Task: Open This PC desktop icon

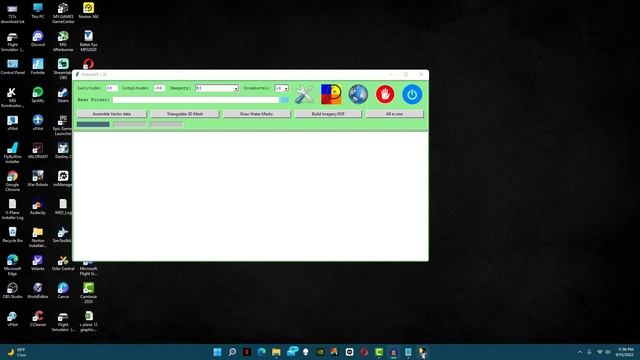Action: pyautogui.click(x=38, y=11)
